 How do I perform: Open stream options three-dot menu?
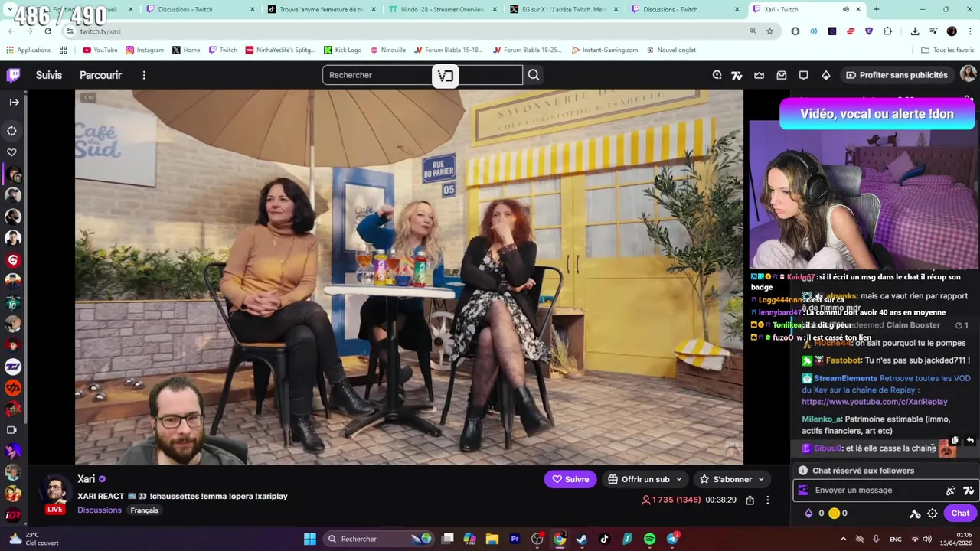tap(768, 500)
